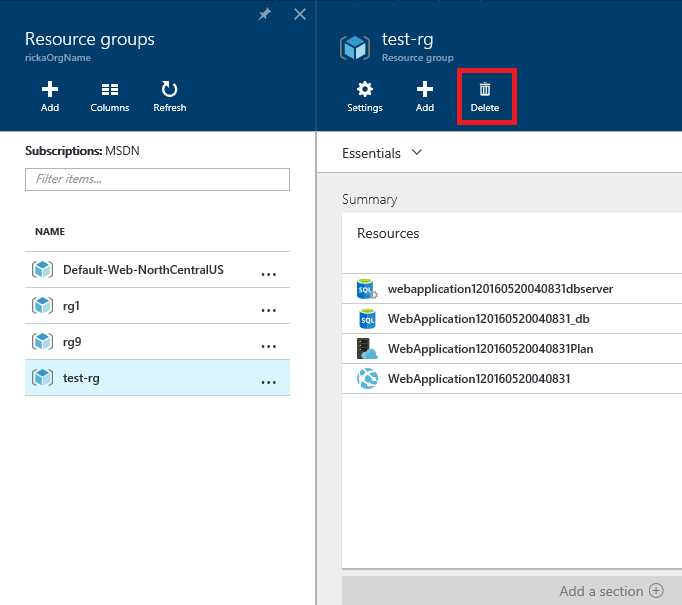This screenshot has width=682, height=605.
Task: Click the web app globe icon
Action: 367,378
